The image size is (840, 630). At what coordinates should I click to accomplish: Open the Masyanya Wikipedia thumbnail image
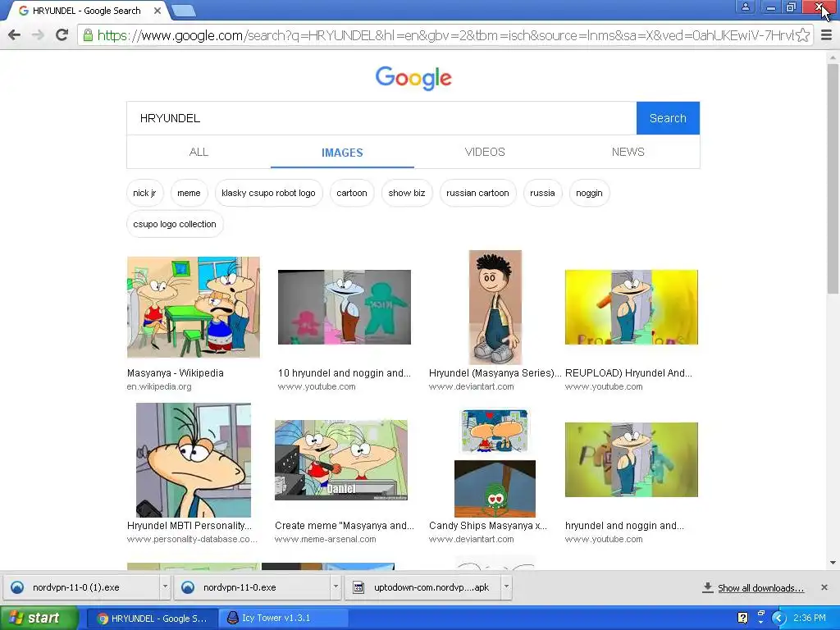pyautogui.click(x=194, y=307)
